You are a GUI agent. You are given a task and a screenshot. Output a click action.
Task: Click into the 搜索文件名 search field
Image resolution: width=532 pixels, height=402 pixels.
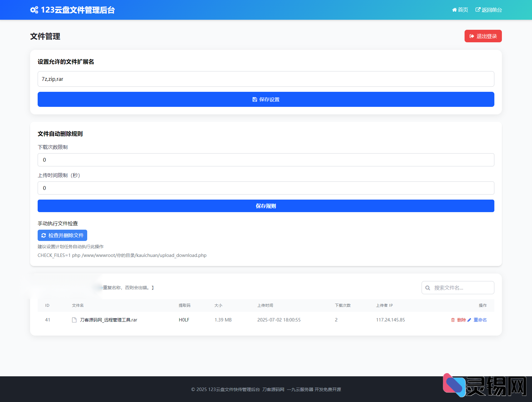462,288
